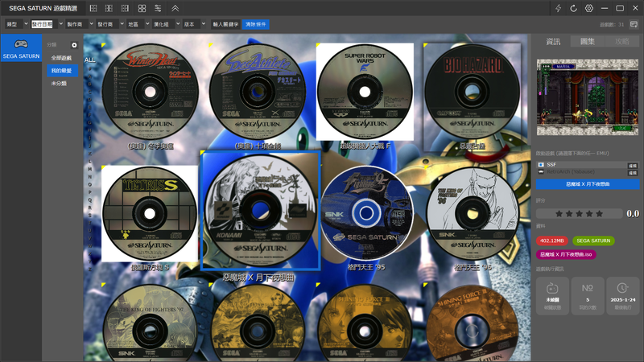Select 我的最愛 favorites category
The height and width of the screenshot is (362, 644).
point(62,71)
